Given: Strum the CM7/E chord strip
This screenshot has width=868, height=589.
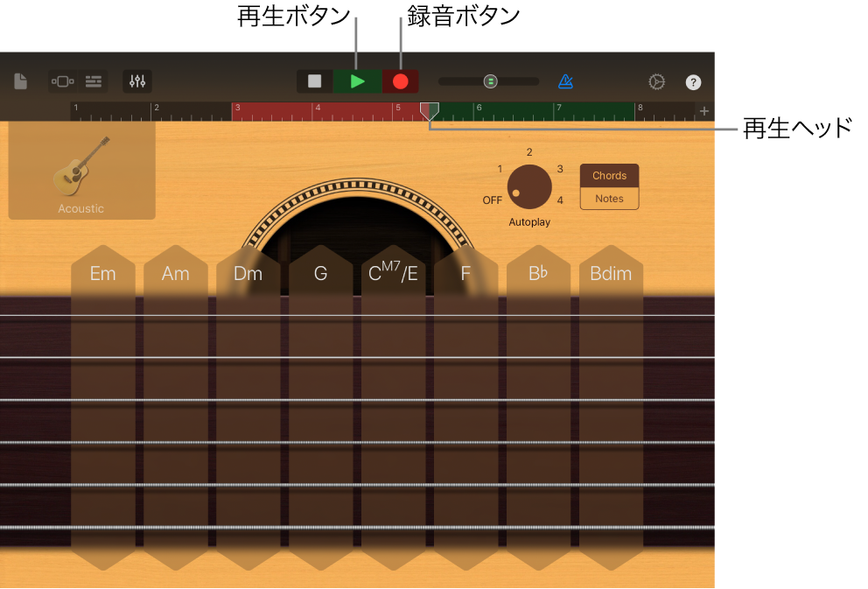Looking at the screenshot, I should tap(393, 408).
